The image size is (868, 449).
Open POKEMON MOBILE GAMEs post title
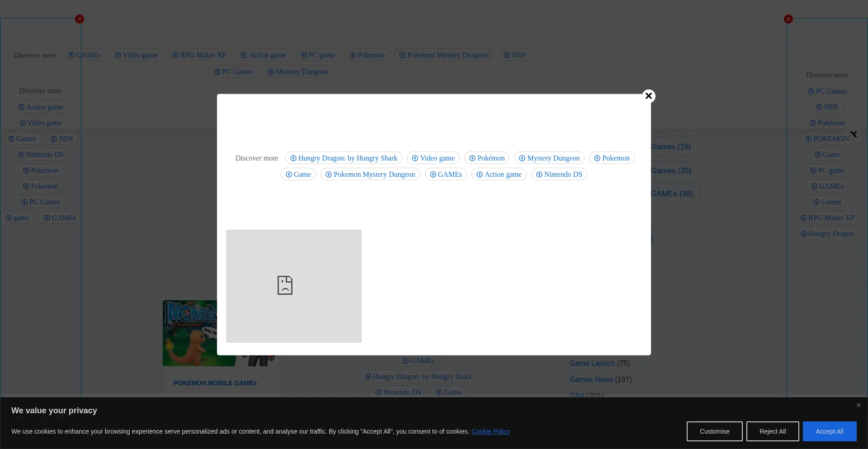pyautogui.click(x=215, y=383)
